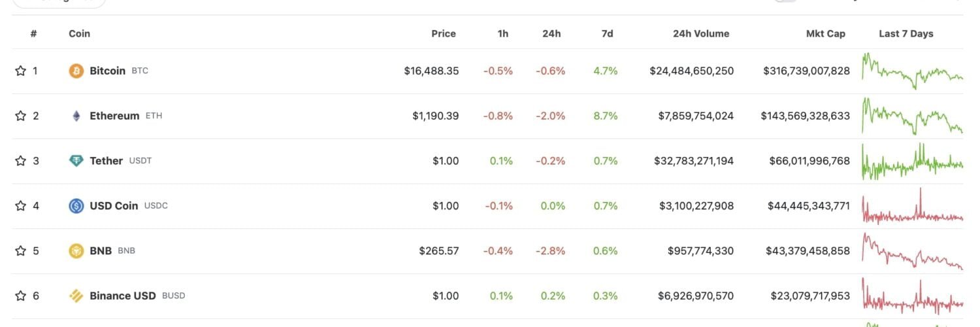Click the yellow BNB logo icon
The image size is (980, 327).
[x=76, y=251]
